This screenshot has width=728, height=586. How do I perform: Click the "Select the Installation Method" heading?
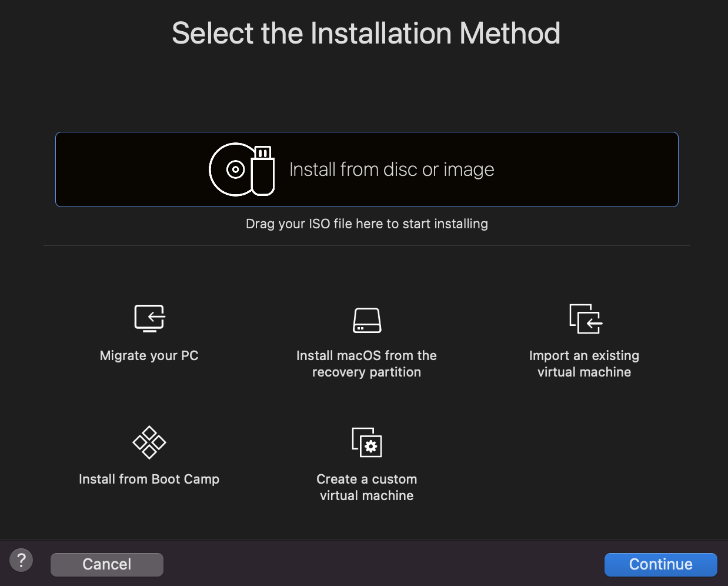click(366, 33)
